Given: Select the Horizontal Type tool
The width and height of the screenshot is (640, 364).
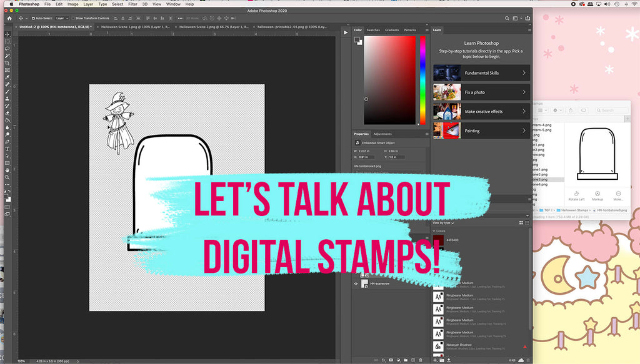Looking at the screenshot, I should coord(7,149).
